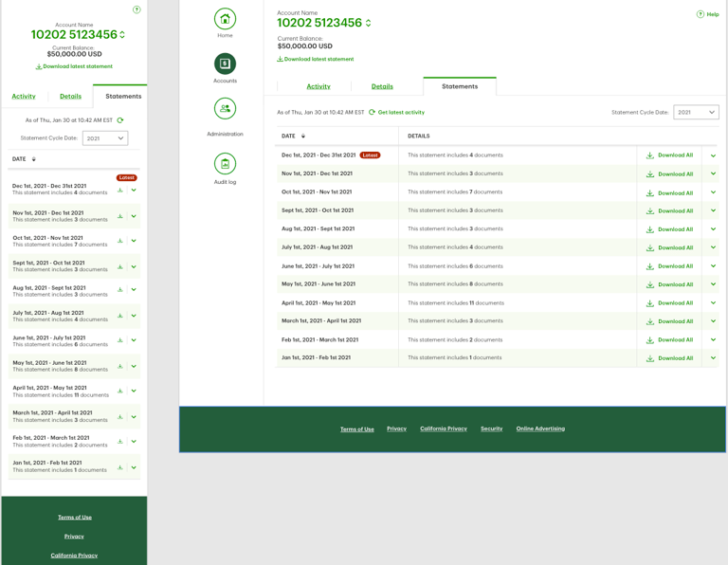Open Terms of Use in mobile footer

click(x=75, y=518)
